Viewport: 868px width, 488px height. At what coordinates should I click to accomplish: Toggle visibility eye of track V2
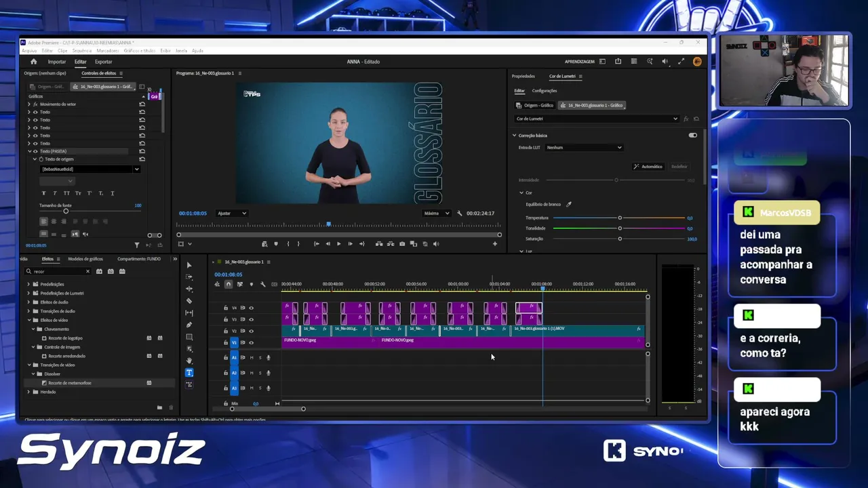coord(251,331)
